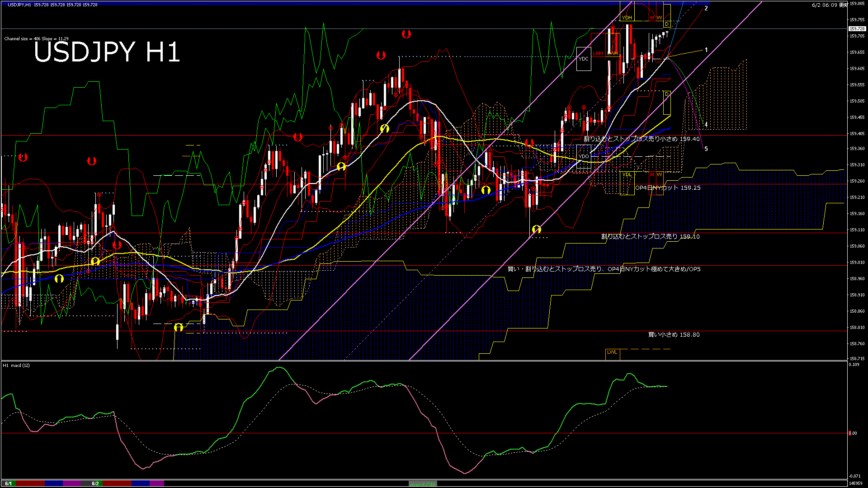Click the 6/1 date marker

tap(9, 483)
